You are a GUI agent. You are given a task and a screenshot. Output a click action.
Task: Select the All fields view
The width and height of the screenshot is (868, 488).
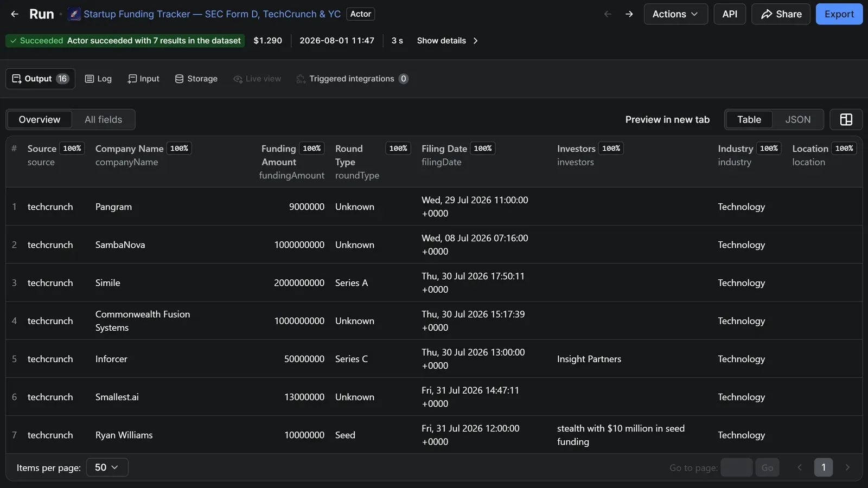(x=103, y=119)
